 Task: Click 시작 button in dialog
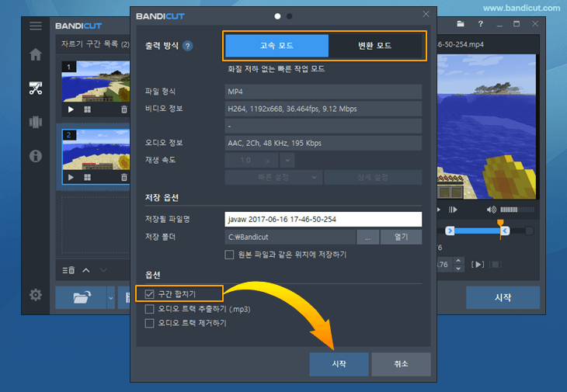[339, 364]
